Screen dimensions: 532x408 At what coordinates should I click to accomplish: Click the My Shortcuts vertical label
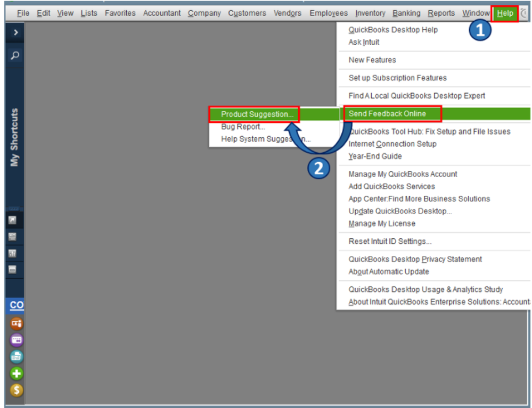[x=14, y=137]
